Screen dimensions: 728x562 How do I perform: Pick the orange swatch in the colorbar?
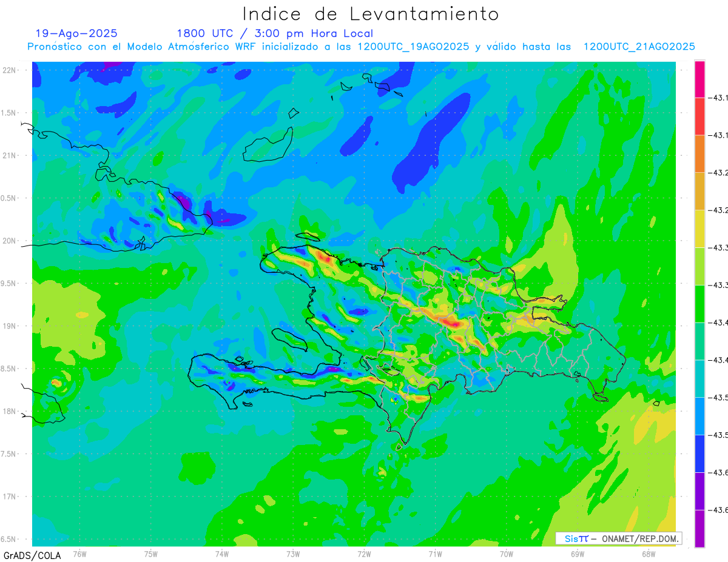point(699,154)
